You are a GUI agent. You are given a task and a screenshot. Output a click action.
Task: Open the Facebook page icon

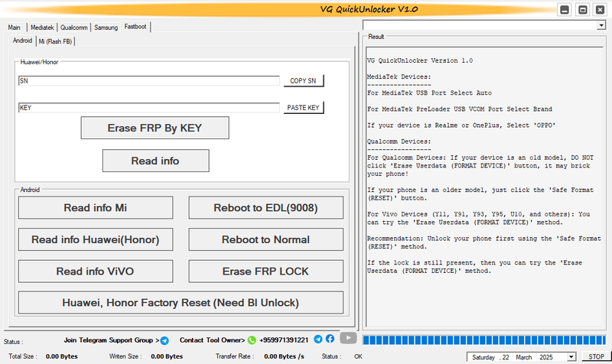[x=330, y=339]
